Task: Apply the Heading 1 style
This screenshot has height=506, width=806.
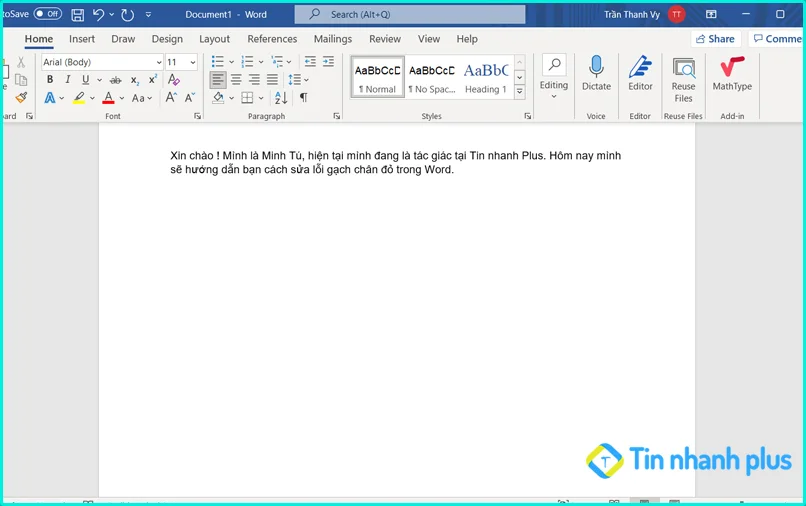Action: click(486, 77)
